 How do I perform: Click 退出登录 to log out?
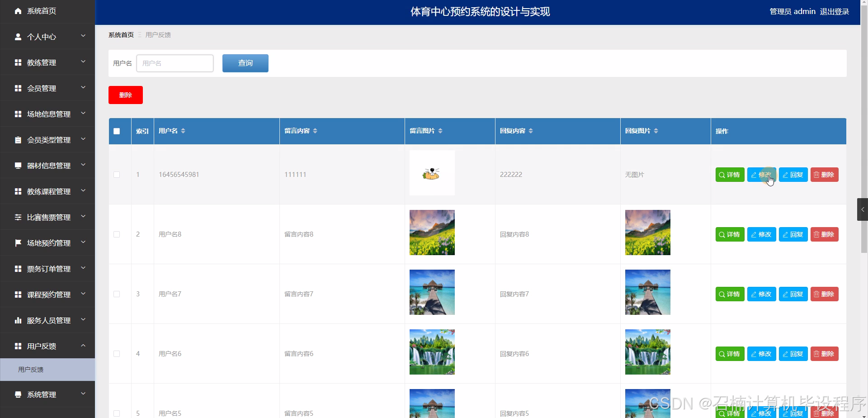[x=835, y=12]
